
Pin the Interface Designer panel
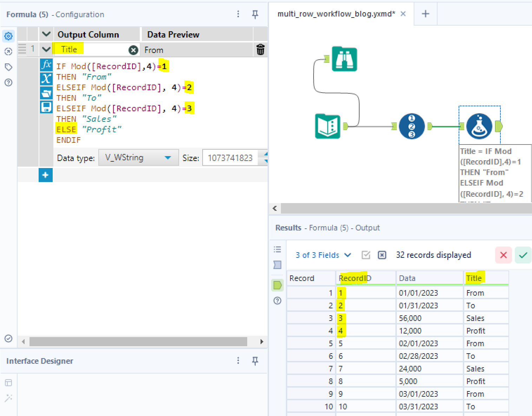[255, 361]
